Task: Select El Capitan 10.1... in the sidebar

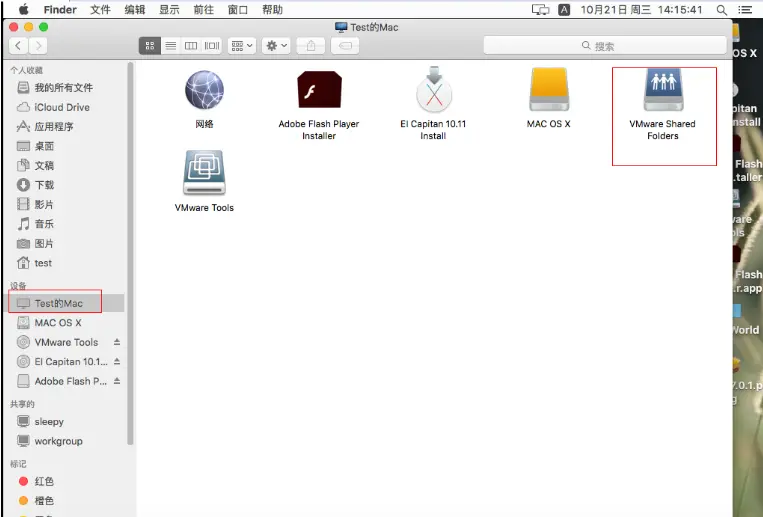Action: 66,362
